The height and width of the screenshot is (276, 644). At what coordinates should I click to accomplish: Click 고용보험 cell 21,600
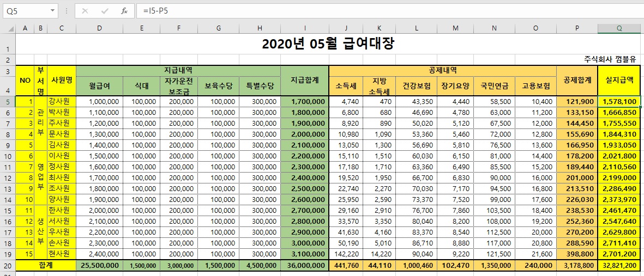[535, 254]
